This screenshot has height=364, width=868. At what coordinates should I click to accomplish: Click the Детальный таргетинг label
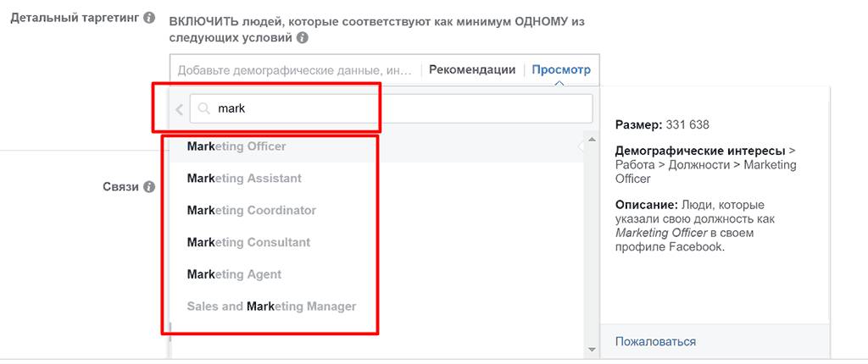75,18
